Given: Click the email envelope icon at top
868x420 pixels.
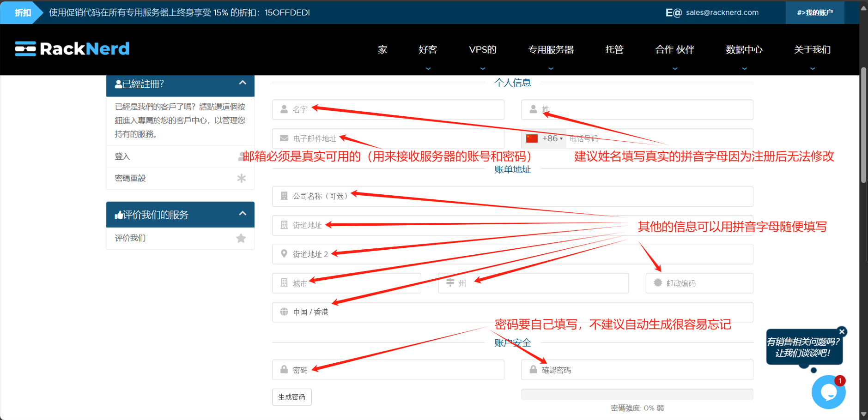Looking at the screenshot, I should pyautogui.click(x=673, y=12).
